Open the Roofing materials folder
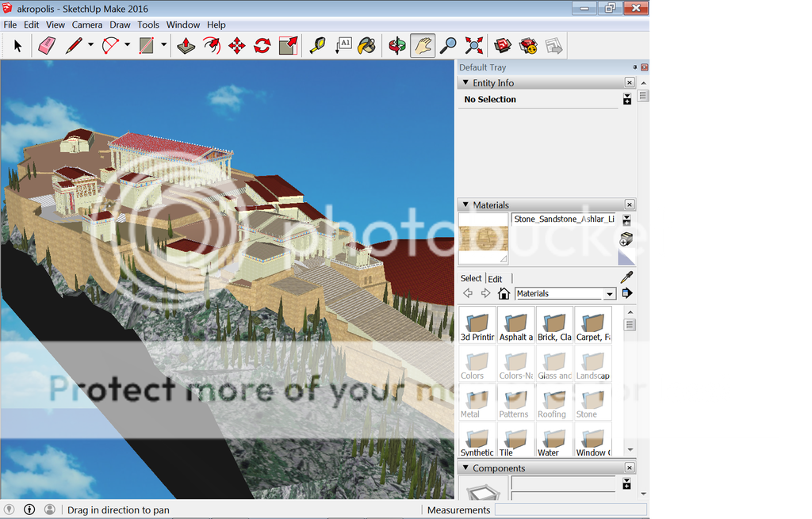Screen dimensions: 812x519 [x=554, y=402]
